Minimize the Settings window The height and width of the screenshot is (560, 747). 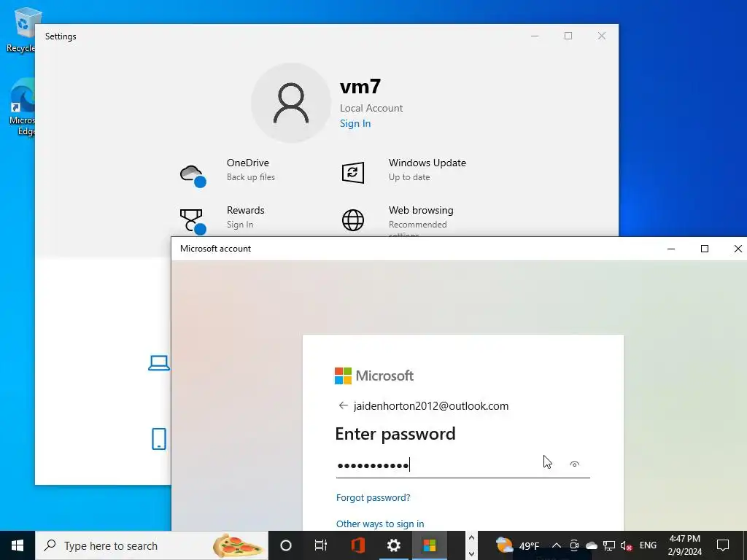click(535, 36)
